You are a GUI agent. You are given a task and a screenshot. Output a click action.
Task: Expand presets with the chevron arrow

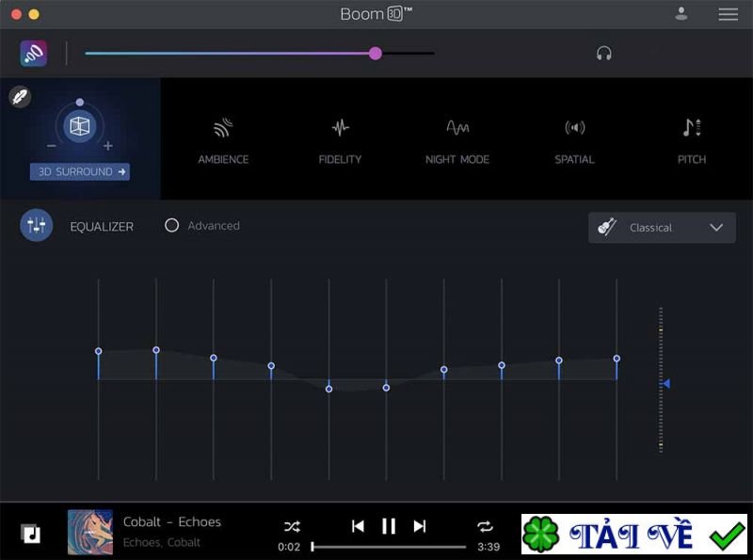point(716,228)
